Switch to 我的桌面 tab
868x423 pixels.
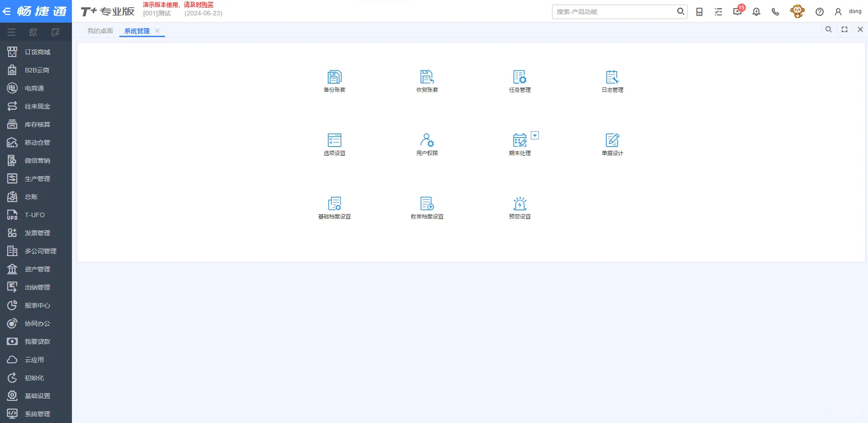tap(100, 31)
